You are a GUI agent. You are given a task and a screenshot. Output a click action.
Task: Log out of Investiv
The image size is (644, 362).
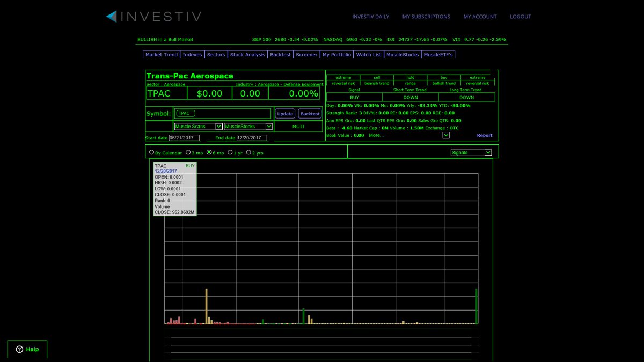(521, 17)
